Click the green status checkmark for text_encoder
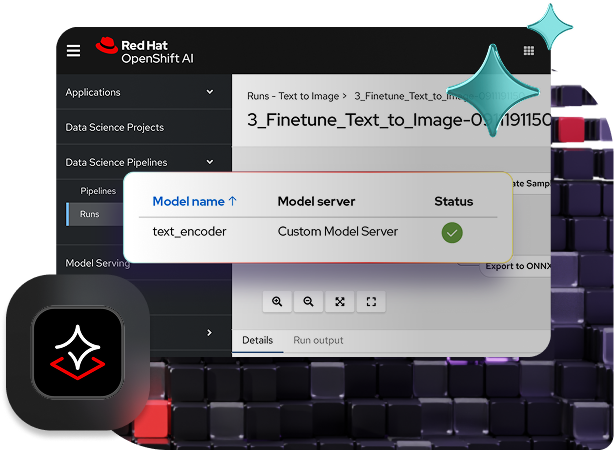This screenshot has width=614, height=450. coord(452,232)
